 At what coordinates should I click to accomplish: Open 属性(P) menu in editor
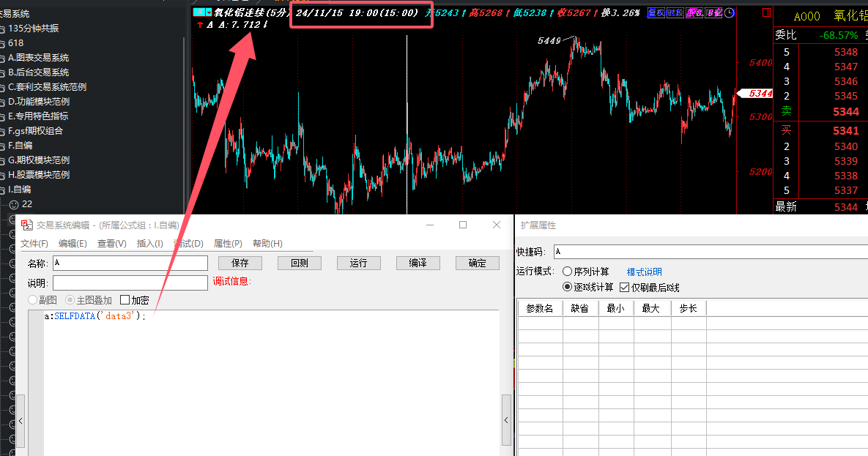coord(228,244)
